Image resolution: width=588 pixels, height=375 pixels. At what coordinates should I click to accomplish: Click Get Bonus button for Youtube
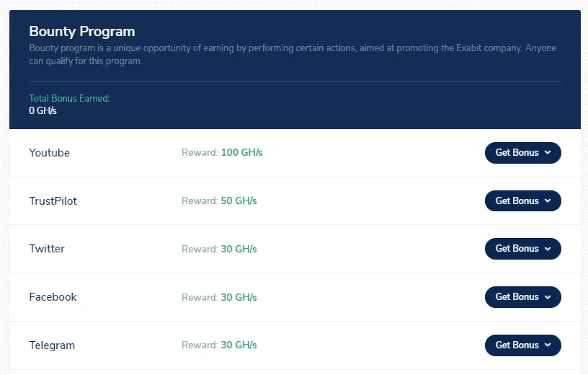click(x=522, y=153)
